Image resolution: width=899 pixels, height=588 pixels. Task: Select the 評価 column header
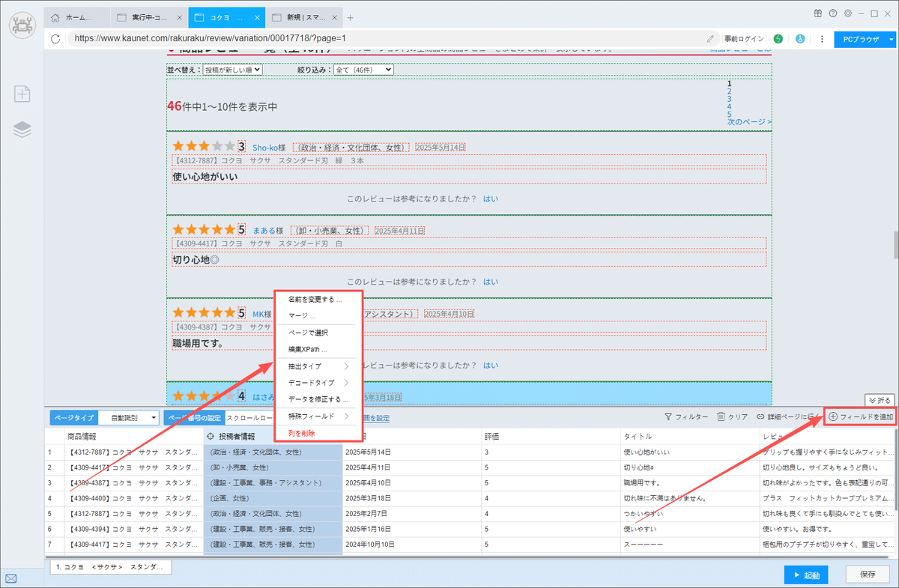pos(550,436)
